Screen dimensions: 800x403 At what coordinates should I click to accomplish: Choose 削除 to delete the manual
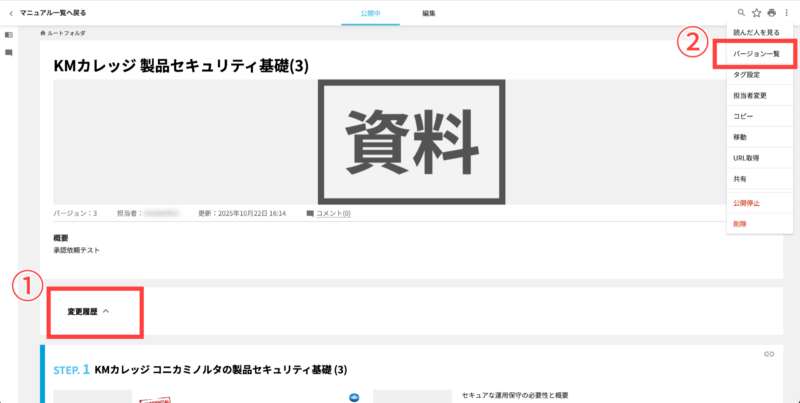tap(760, 223)
